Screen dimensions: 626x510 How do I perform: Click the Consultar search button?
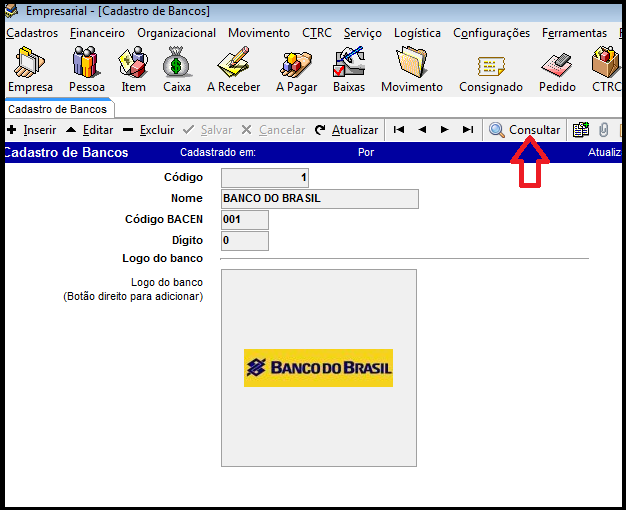coord(524,130)
